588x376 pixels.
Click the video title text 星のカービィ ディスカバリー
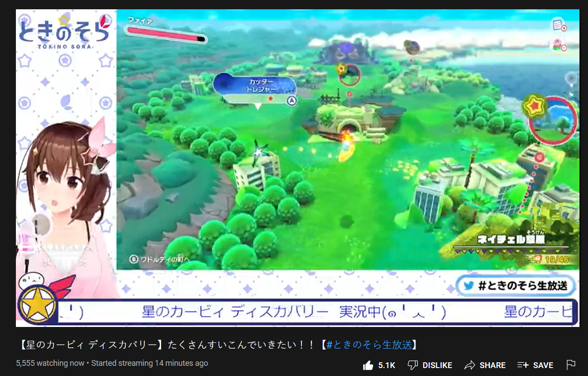tap(92, 345)
